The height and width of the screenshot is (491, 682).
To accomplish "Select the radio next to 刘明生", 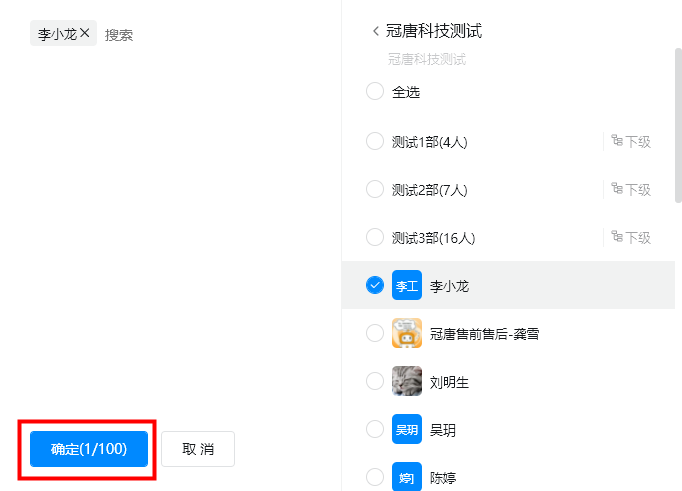I will (375, 381).
